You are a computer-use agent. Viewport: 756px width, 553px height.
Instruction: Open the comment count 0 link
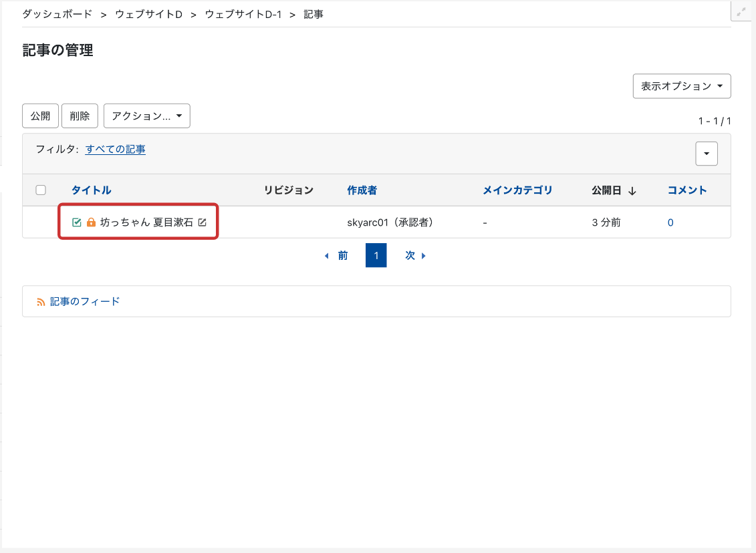(x=670, y=223)
